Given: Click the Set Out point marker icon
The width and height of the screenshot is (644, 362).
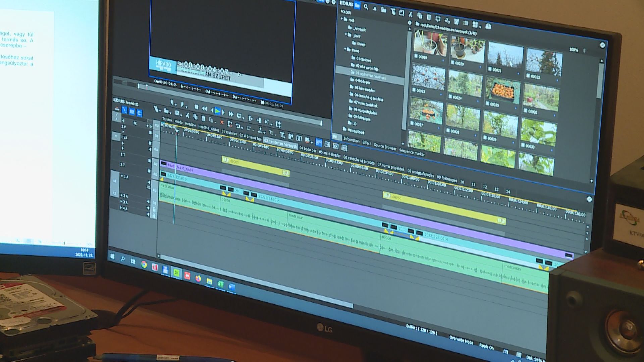Looking at the screenshot, I should (182, 104).
